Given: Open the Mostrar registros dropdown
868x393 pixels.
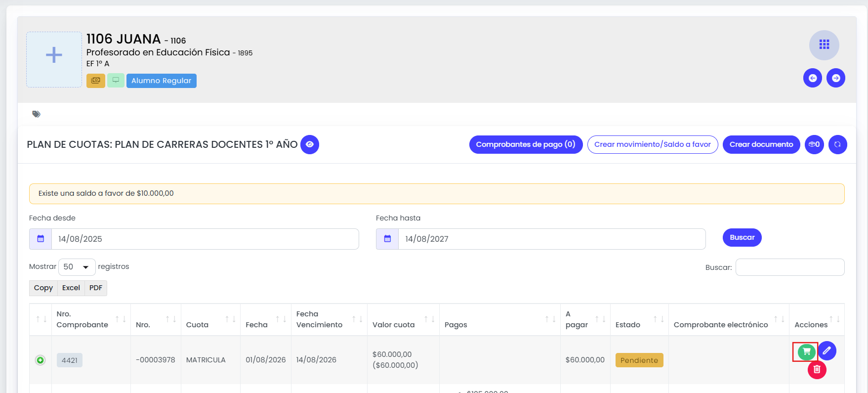Looking at the screenshot, I should [x=77, y=267].
